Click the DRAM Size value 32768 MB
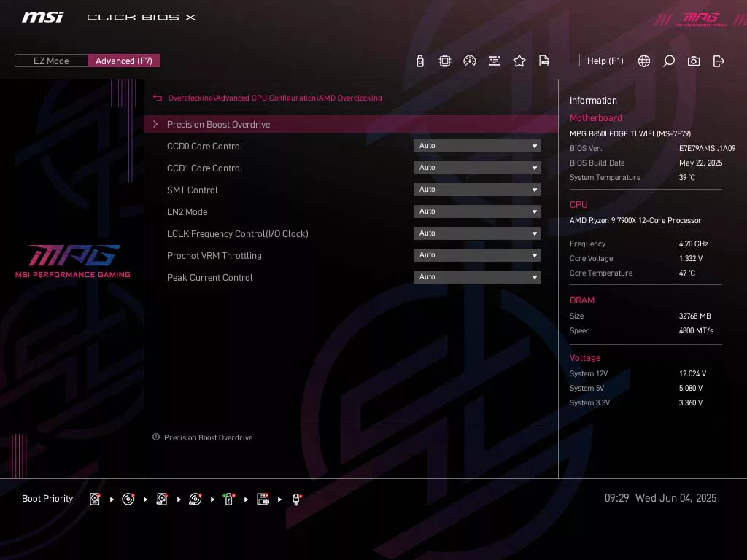747x560 pixels. coord(694,316)
